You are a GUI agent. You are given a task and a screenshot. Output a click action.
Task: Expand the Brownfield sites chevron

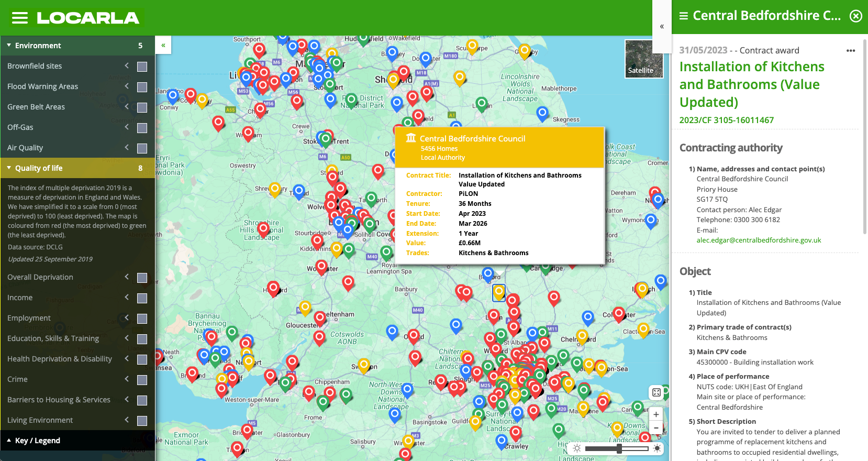127,65
